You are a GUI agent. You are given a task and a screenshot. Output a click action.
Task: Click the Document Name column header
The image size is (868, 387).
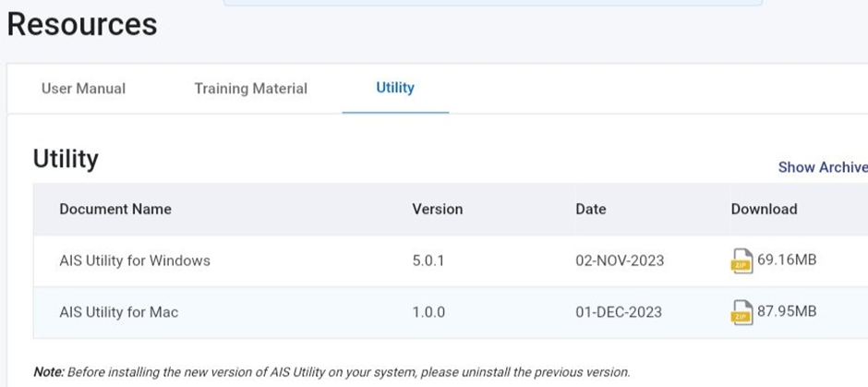coord(115,209)
